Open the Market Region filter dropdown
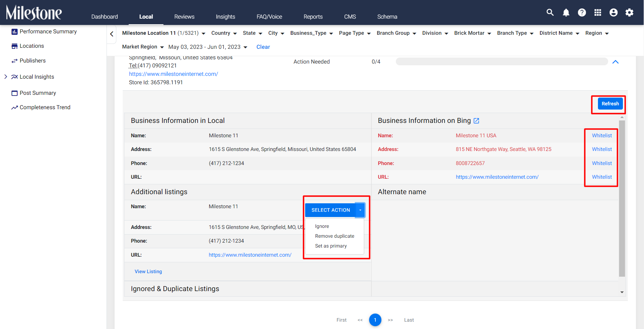Viewport: 644px width, 329px height. point(143,47)
